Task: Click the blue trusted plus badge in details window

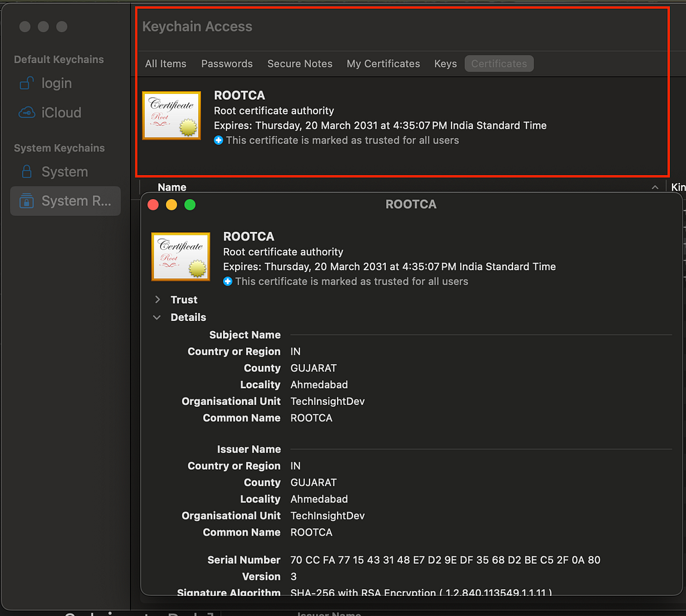Action: 228,282
